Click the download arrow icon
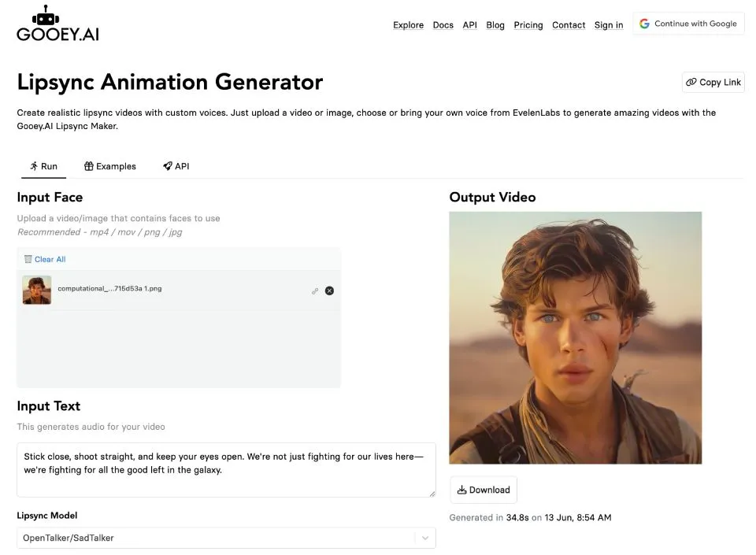Image resolution: width=756 pixels, height=555 pixels. click(462, 490)
